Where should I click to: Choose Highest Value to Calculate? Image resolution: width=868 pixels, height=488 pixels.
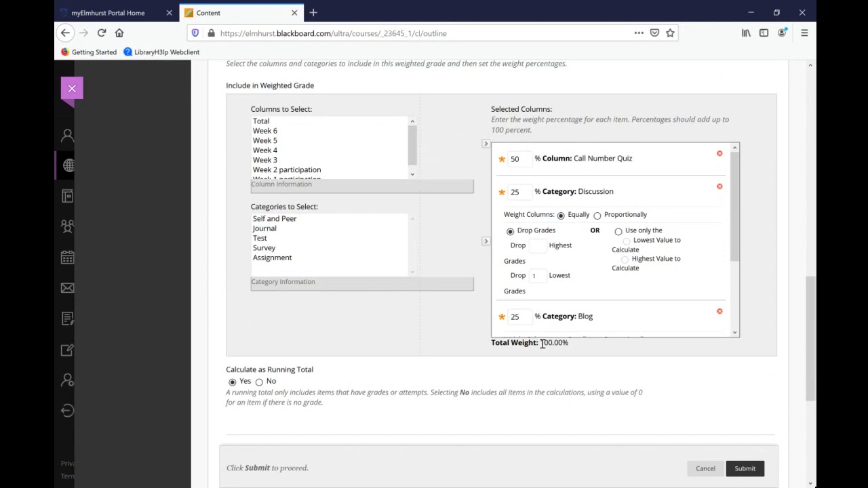[x=625, y=259]
